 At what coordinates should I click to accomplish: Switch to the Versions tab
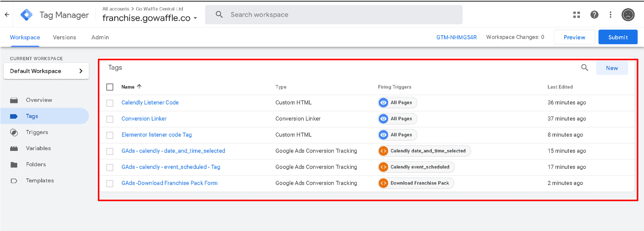[64, 37]
